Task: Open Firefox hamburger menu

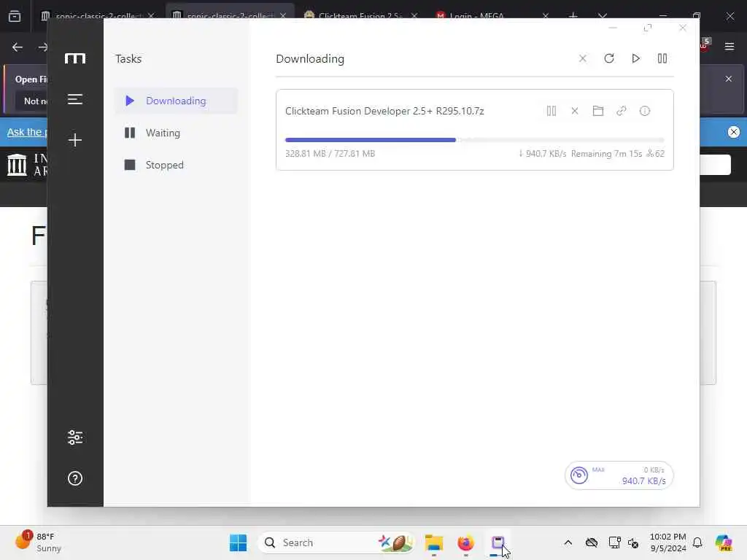Action: click(x=729, y=46)
